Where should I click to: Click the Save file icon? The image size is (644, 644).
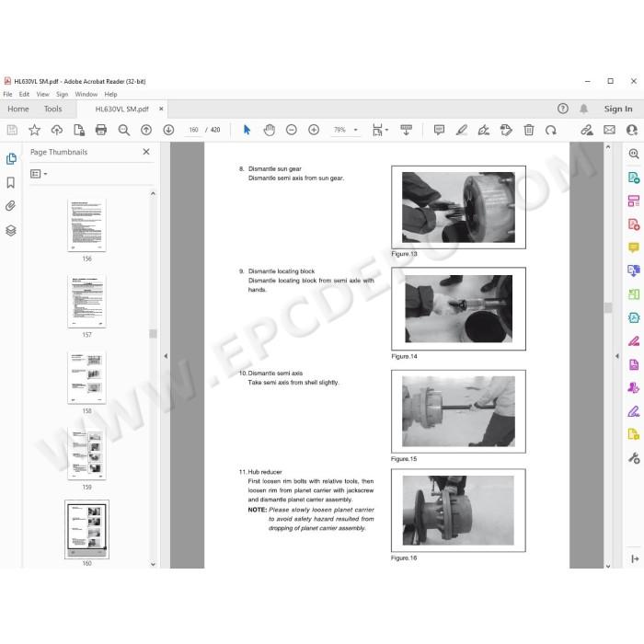[12, 131]
